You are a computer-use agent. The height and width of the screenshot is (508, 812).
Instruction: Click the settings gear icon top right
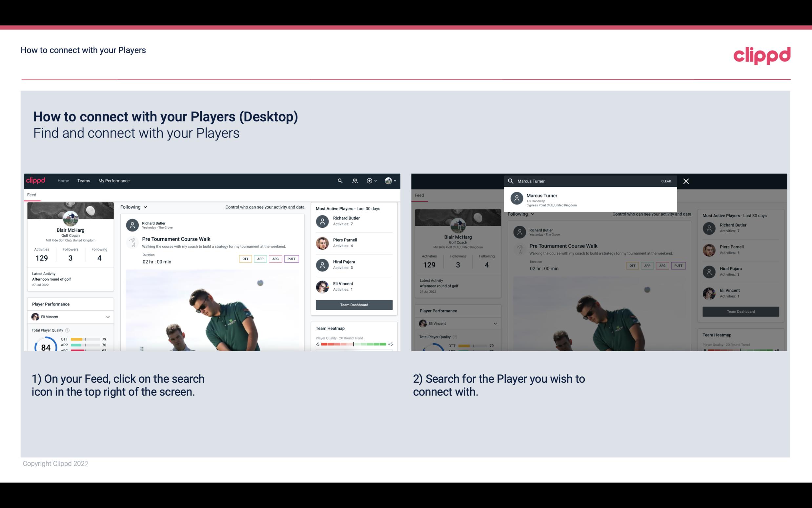tap(369, 181)
